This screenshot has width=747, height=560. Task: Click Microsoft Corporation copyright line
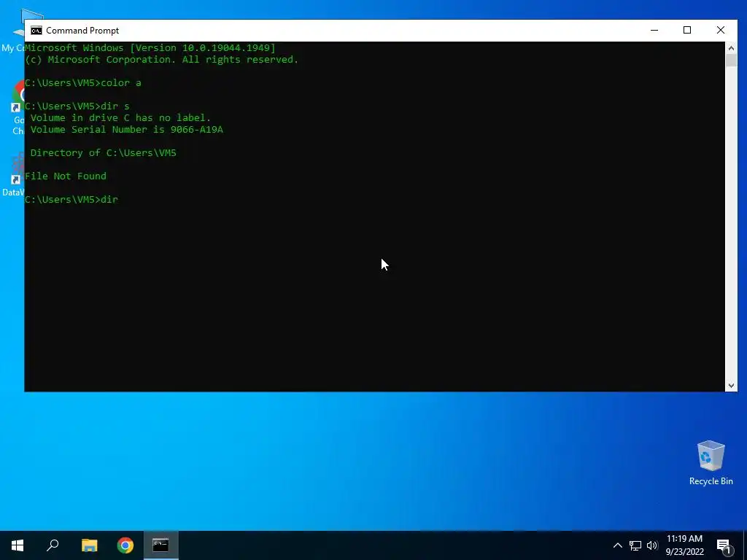point(161,60)
